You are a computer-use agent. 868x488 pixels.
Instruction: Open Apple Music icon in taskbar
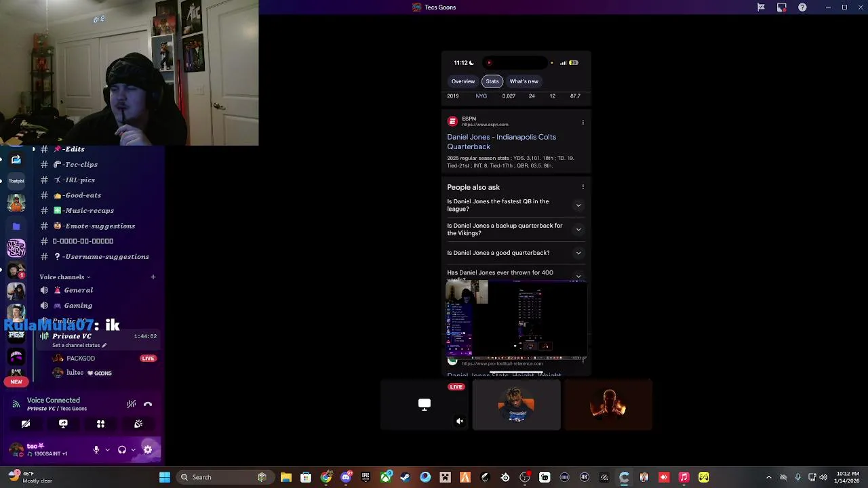684,477
